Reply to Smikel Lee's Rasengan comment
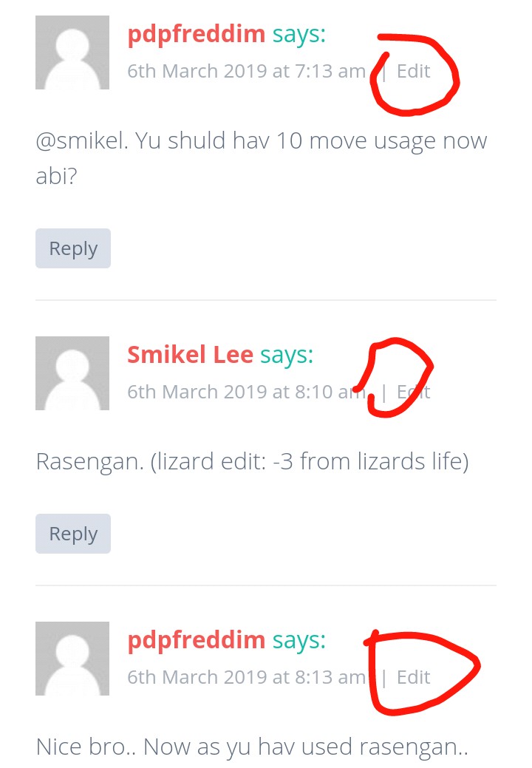532x768 pixels. coord(73,534)
